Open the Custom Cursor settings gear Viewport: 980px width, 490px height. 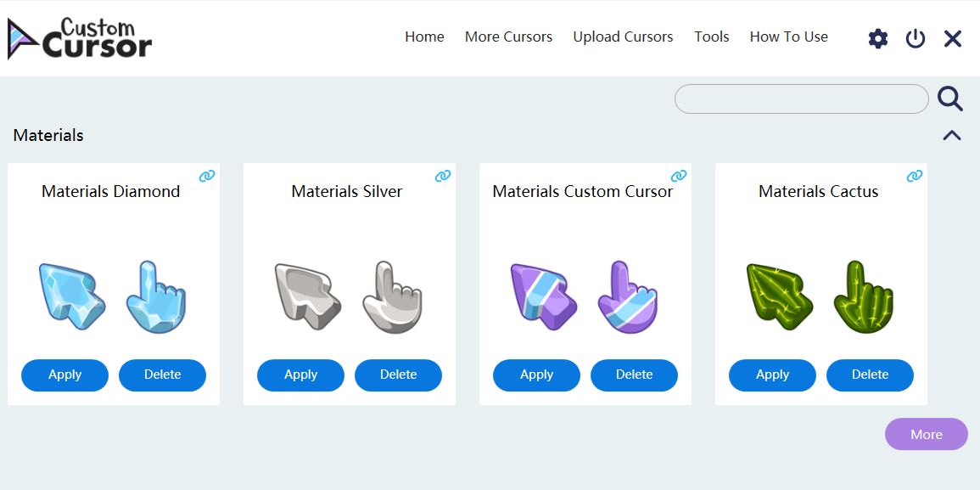[x=877, y=37]
